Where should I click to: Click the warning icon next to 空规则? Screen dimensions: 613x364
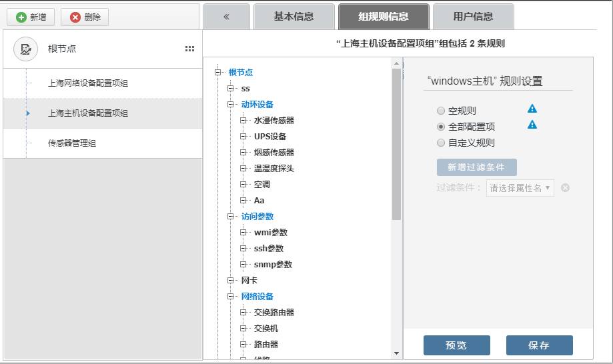[x=532, y=109]
